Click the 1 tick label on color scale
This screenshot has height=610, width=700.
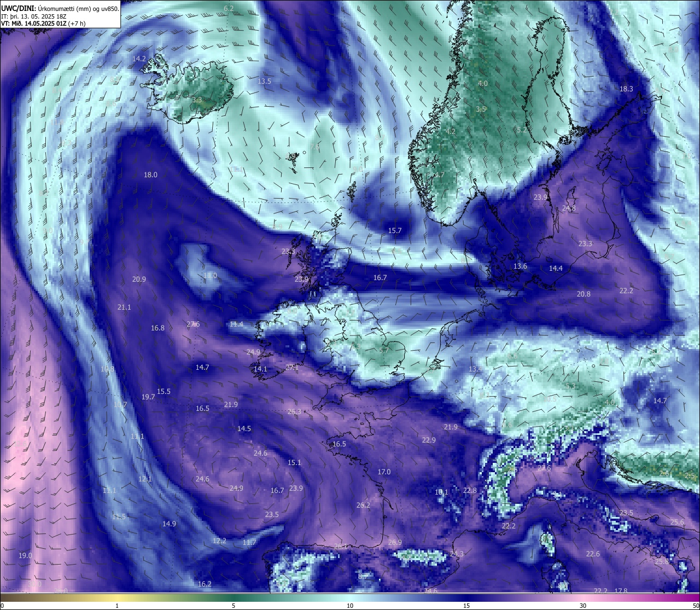pos(117,606)
